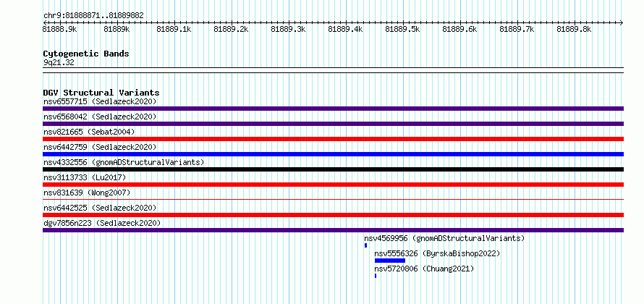Open the nsv6442525 (Sedlazeck2020) variant label
The image size is (644, 304).
[100, 208]
